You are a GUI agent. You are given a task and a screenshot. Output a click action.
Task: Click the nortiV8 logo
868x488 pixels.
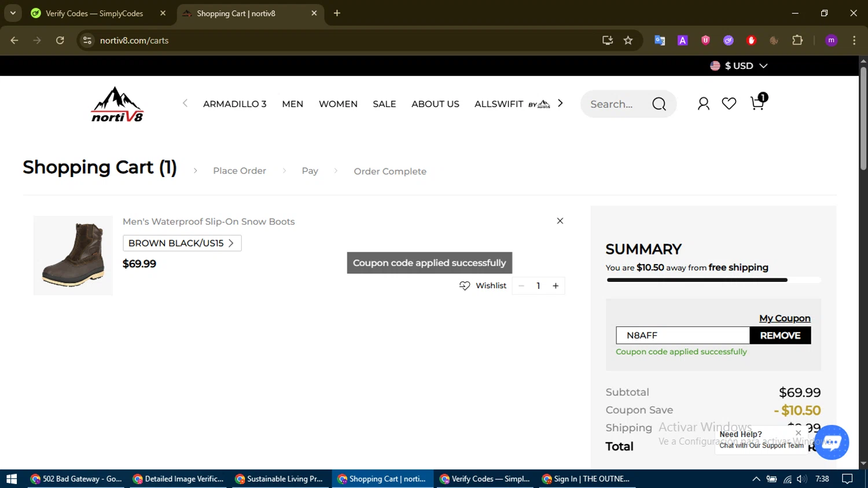[117, 104]
